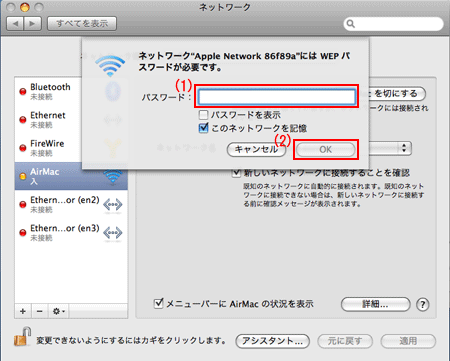Click the パスワード input field
The image size is (450, 361).
point(277,97)
